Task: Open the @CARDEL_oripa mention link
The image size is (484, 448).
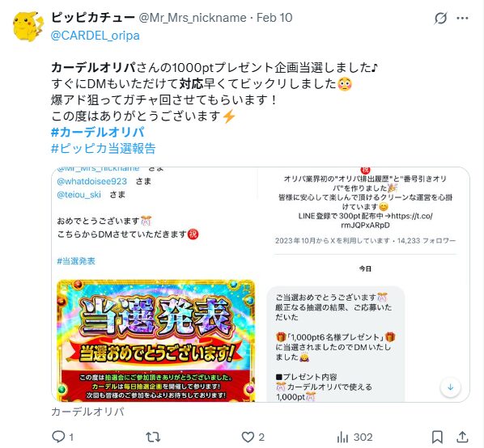Action: pyautogui.click(x=95, y=36)
